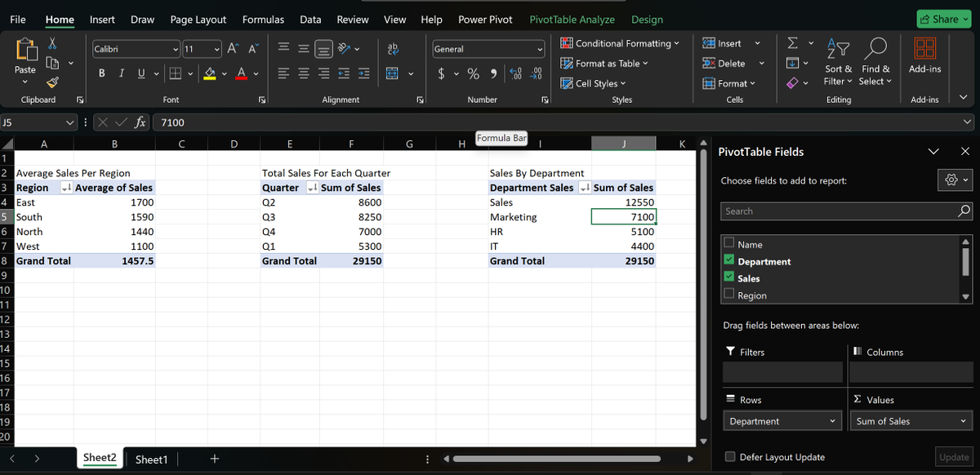
Task: Click the Copy icon in Clipboard group
Action: click(x=52, y=62)
